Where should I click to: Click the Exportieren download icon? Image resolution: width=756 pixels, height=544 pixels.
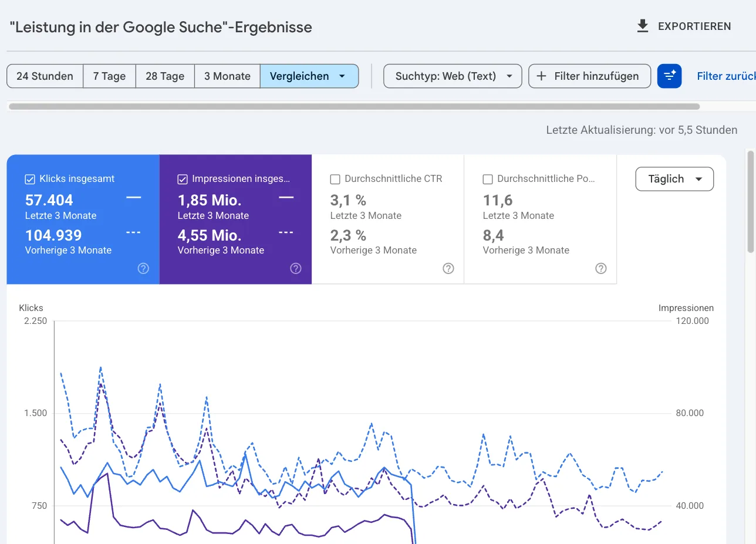point(643,26)
